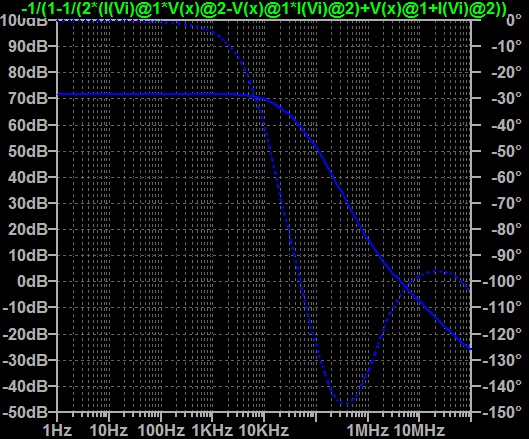
Task: Click the -30° phase axis label
Action: pyautogui.click(x=507, y=99)
